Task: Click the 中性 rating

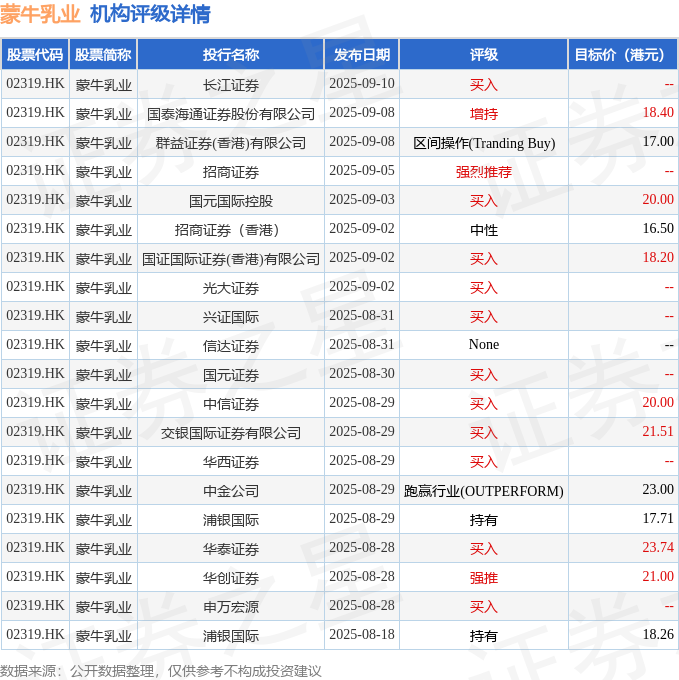Action: click(x=483, y=230)
